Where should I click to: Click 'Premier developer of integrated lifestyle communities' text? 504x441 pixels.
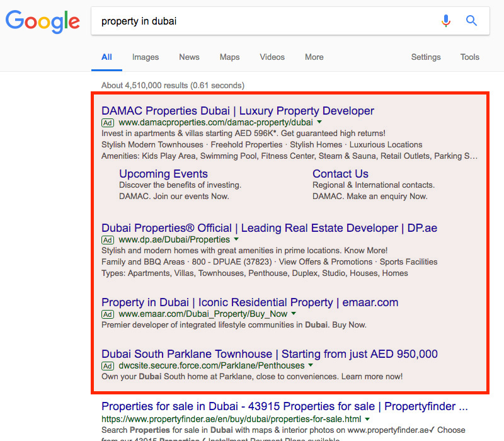click(x=234, y=325)
